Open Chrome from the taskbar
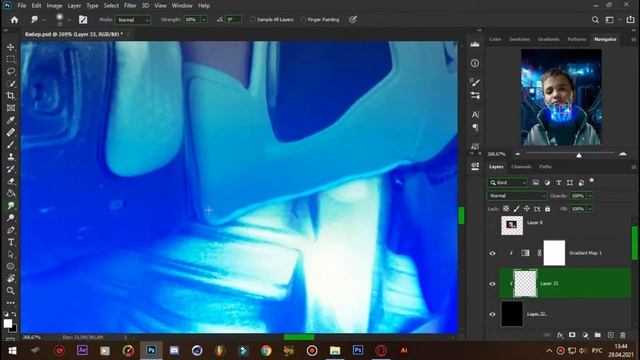Screen dimensions: 640x360 click(x=266, y=350)
